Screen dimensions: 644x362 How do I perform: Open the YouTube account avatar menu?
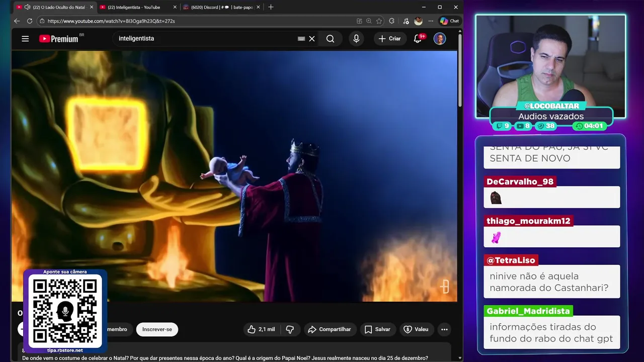440,39
